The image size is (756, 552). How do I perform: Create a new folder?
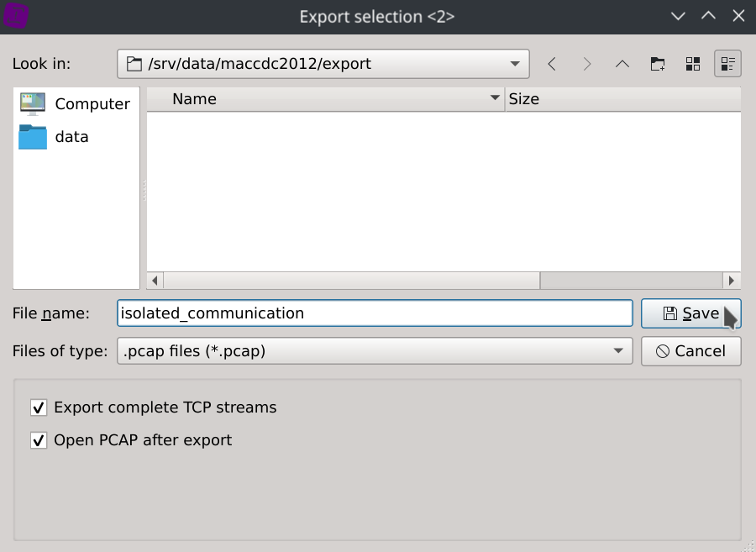click(658, 64)
